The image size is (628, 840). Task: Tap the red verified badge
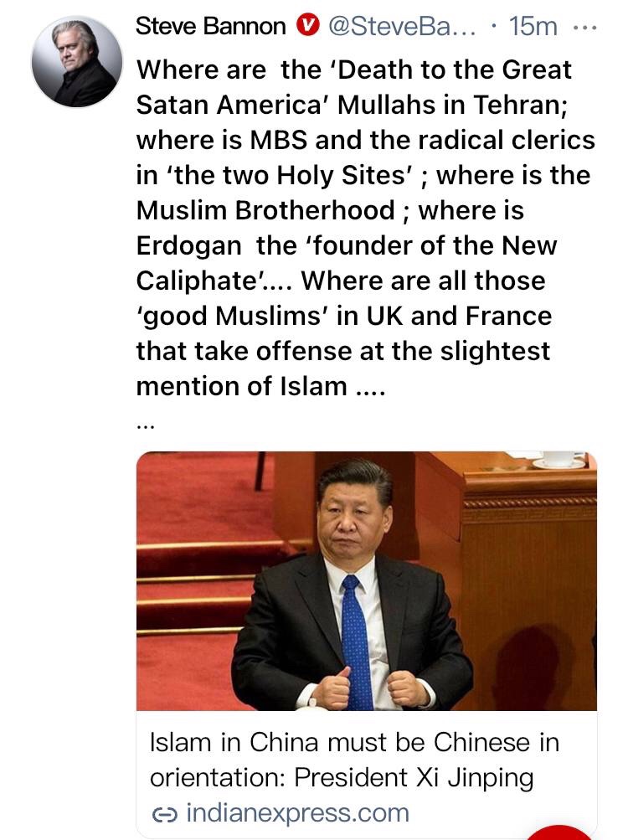307,25
